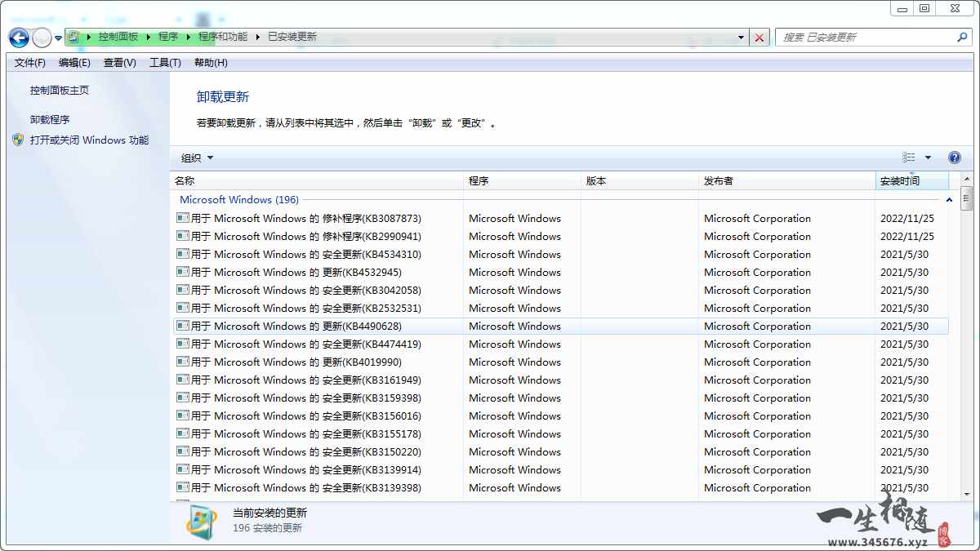980x551 pixels.
Task: Click the Back navigation arrow
Action: point(18,37)
